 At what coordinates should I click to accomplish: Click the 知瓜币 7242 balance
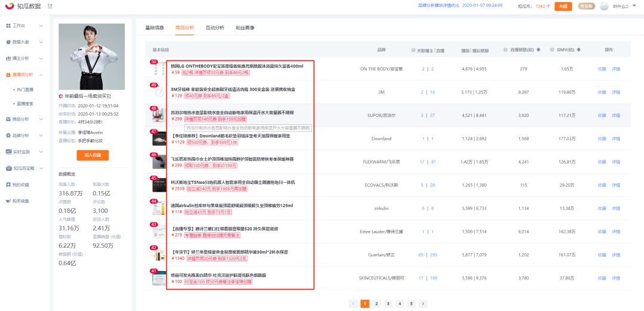pos(540,6)
